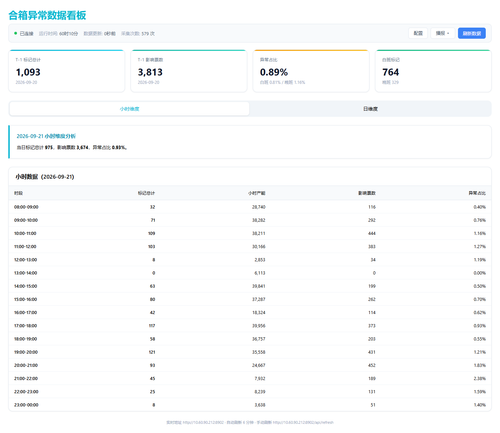Select the 09:00-10:00 time row

click(250, 220)
